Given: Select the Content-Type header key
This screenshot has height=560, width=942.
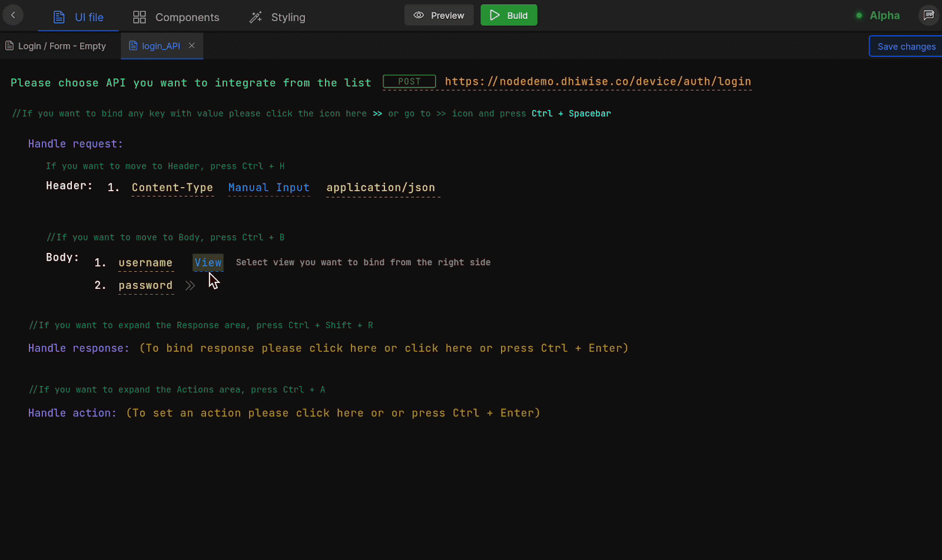Looking at the screenshot, I should pos(172,188).
